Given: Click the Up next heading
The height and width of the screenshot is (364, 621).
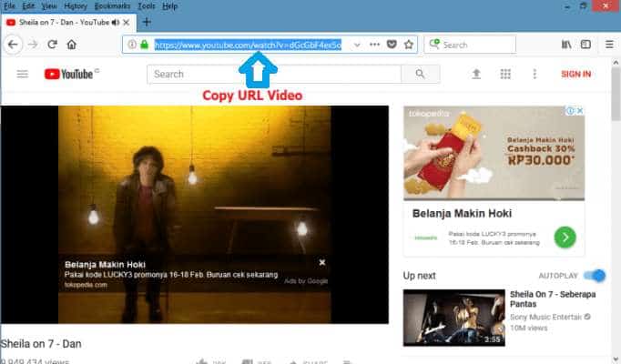Looking at the screenshot, I should (420, 276).
